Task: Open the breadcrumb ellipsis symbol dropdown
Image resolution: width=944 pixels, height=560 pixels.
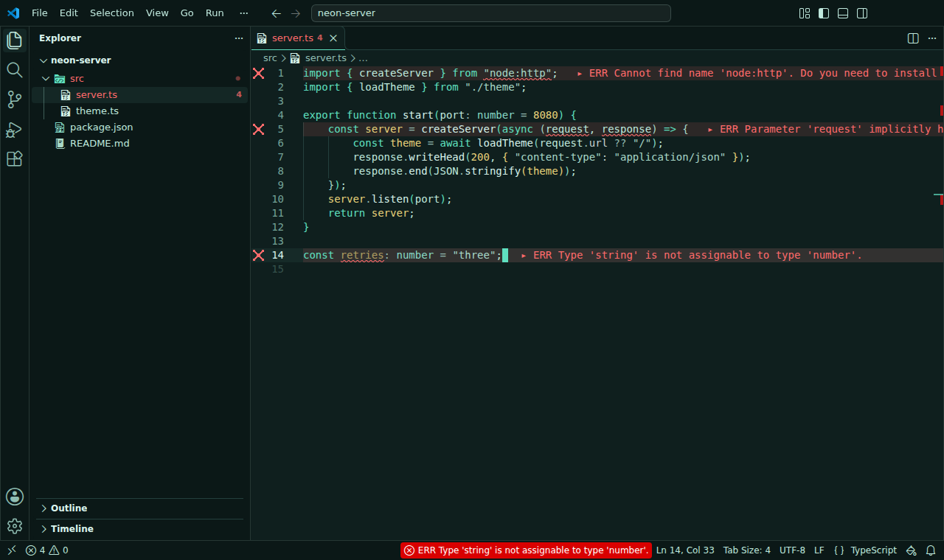Action: 363,57
